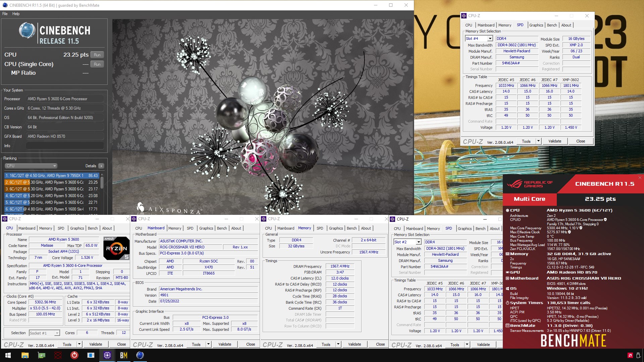
Task: Open the Slot #4 memory slot dropdown
Action: pyautogui.click(x=490, y=39)
